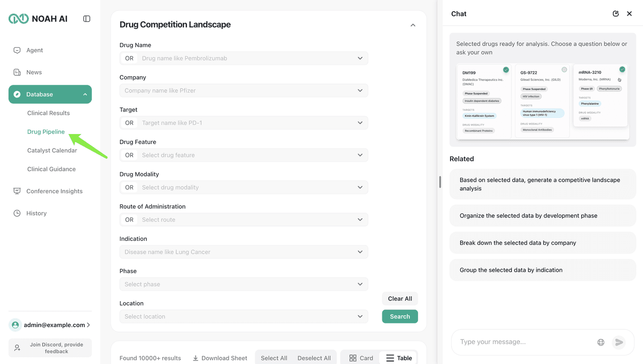Image resolution: width=643 pixels, height=364 pixels.
Task: Open Conference Insights icon
Action: point(17,191)
